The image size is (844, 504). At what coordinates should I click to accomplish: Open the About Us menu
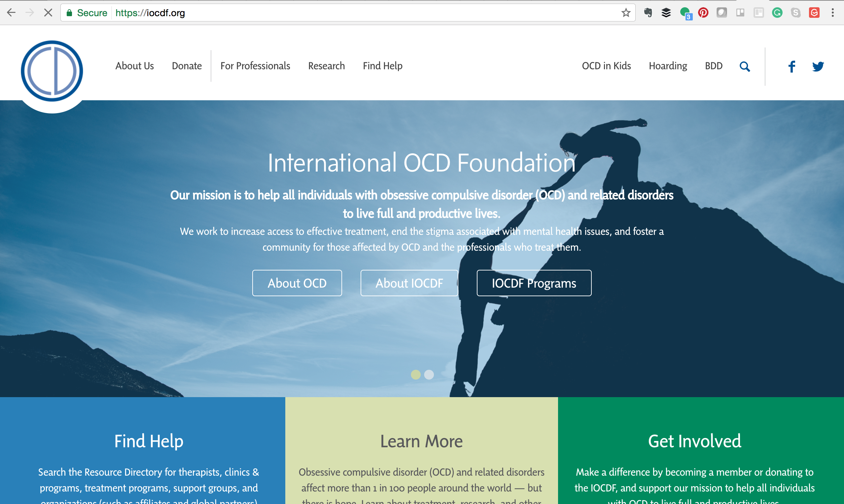(135, 66)
